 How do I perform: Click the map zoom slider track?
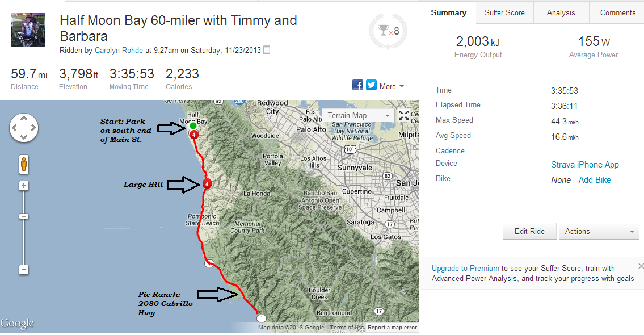pyautogui.click(x=24, y=238)
